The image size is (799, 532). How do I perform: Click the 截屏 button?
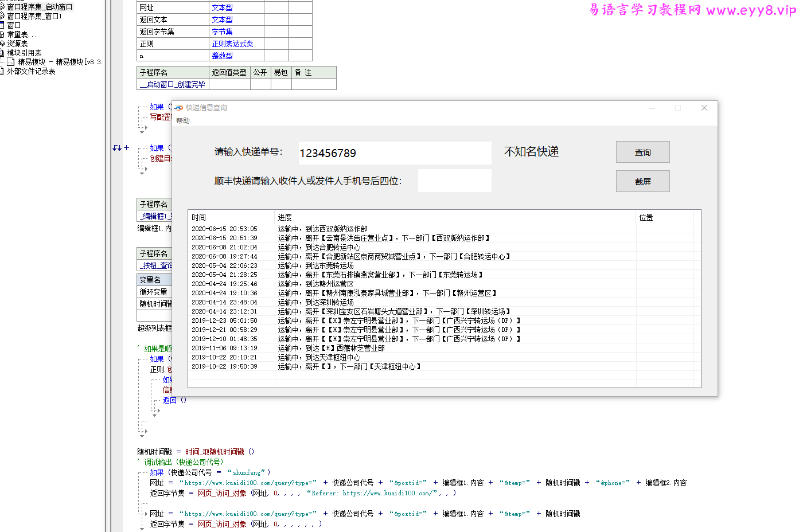(x=642, y=181)
